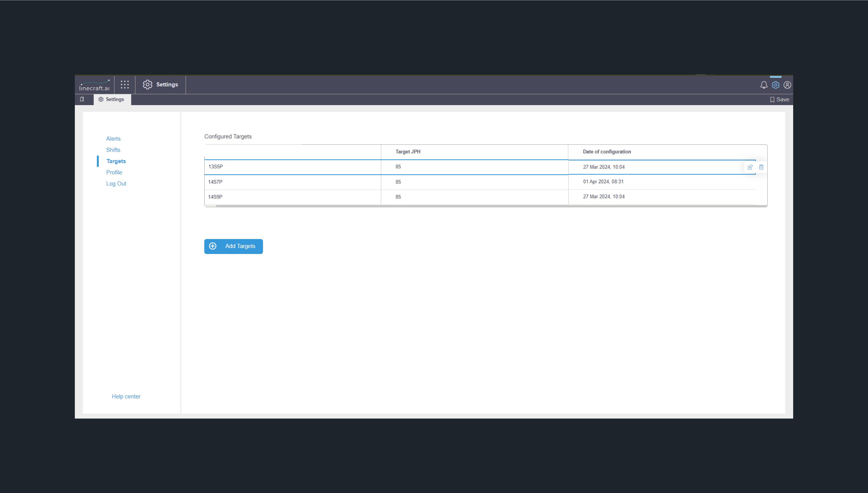Open the apps grid menu
The height and width of the screenshot is (493, 868).
pyautogui.click(x=125, y=85)
